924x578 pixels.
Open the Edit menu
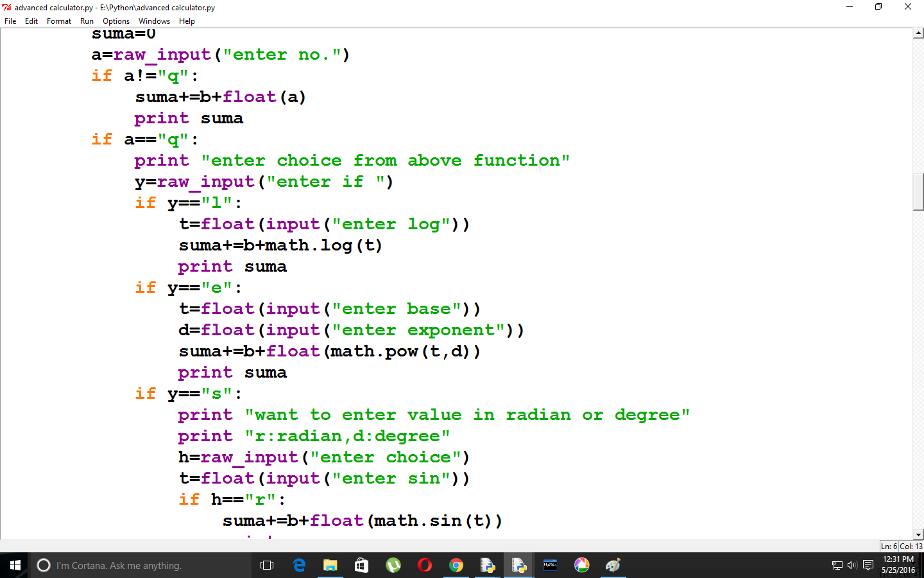pyautogui.click(x=31, y=21)
